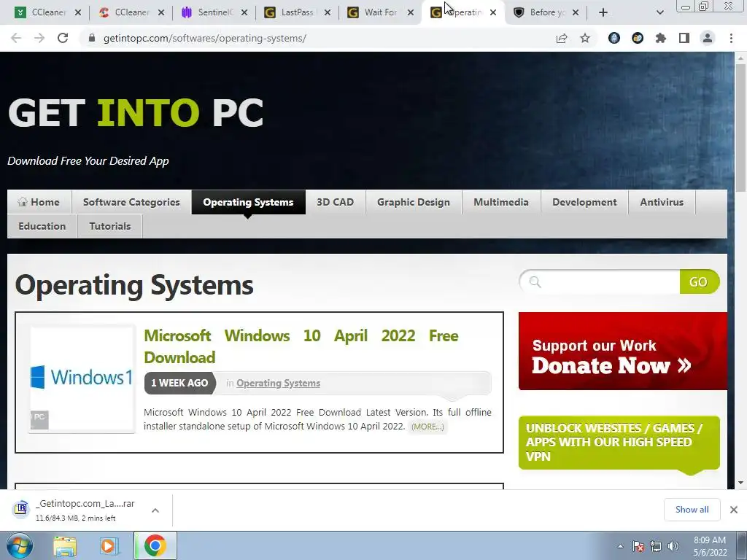The width and height of the screenshot is (747, 560).
Task: Toggle the browser side panel icon
Action: pyautogui.click(x=684, y=38)
